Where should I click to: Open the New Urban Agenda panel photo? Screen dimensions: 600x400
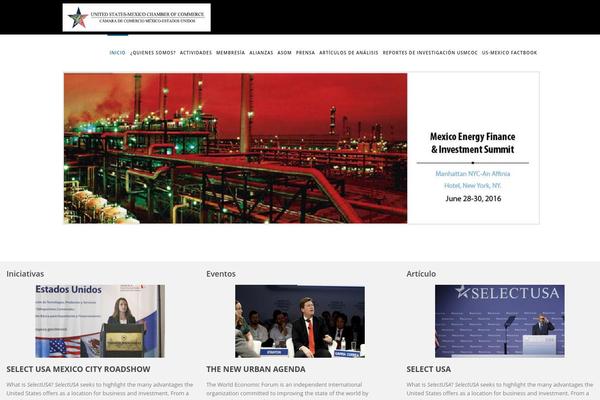tap(300, 321)
